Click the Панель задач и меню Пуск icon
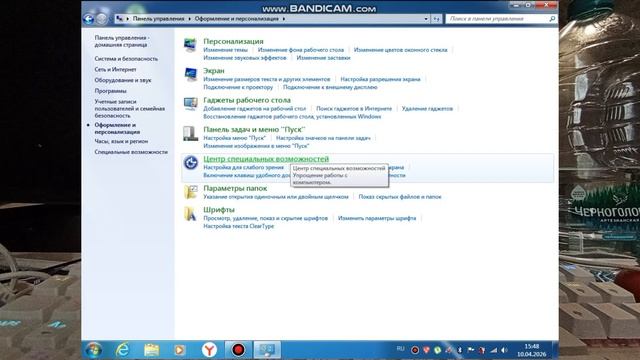The height and width of the screenshot is (360, 640). tap(190, 133)
